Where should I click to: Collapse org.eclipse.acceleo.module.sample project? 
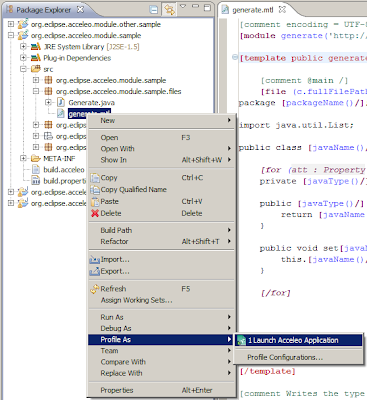tap(11, 35)
